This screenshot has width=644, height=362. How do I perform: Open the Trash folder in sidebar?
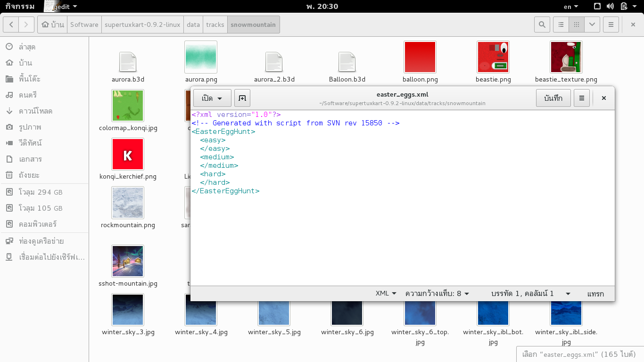(29, 175)
